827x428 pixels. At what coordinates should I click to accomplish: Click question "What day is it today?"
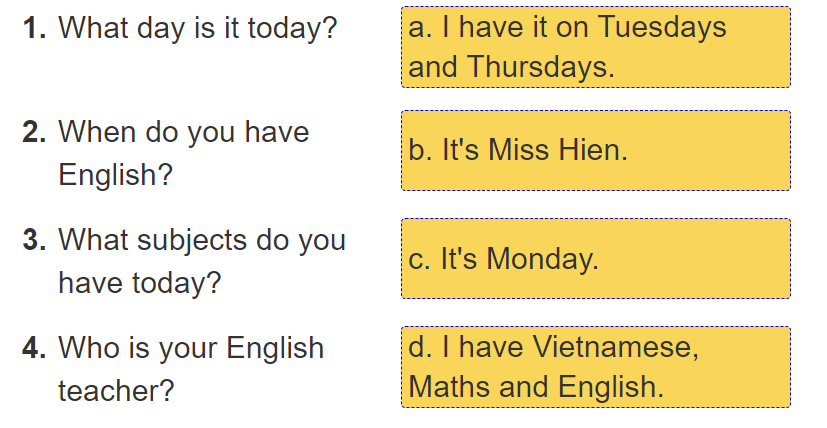point(198,27)
